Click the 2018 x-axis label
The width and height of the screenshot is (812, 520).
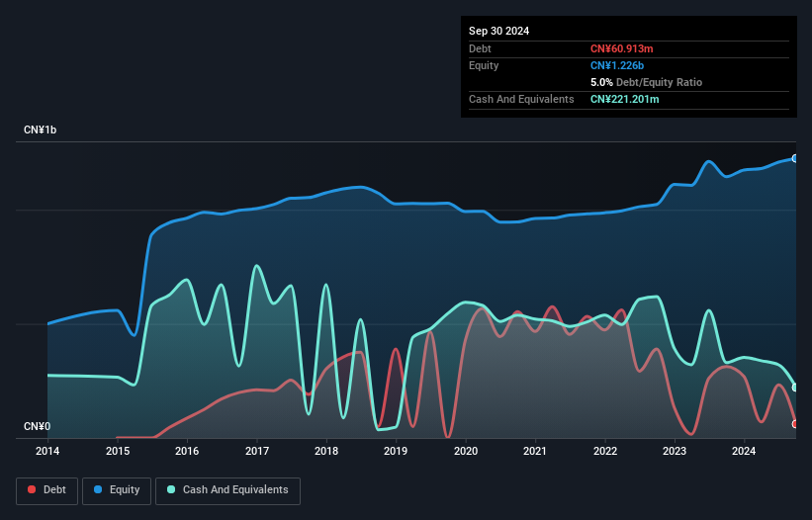click(x=326, y=451)
